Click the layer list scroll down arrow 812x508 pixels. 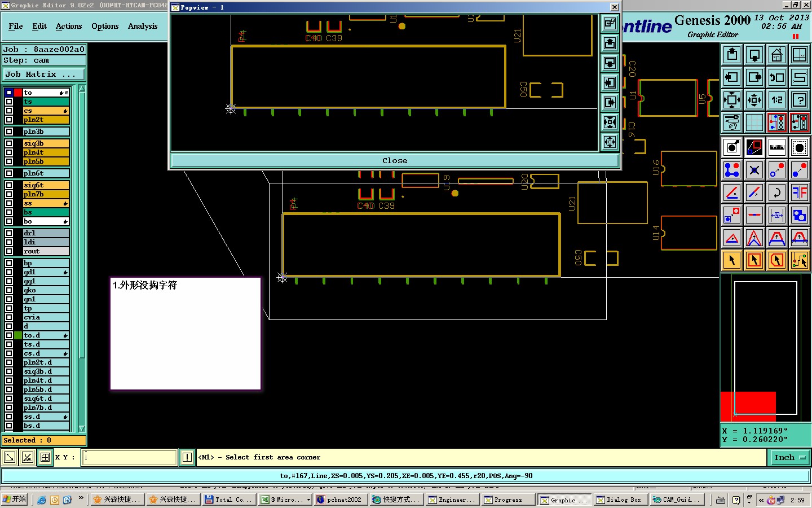point(82,428)
